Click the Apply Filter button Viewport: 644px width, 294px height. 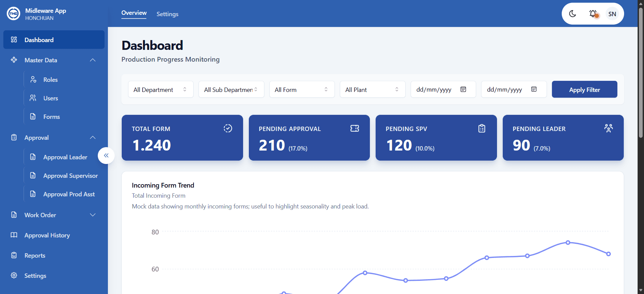pos(585,89)
